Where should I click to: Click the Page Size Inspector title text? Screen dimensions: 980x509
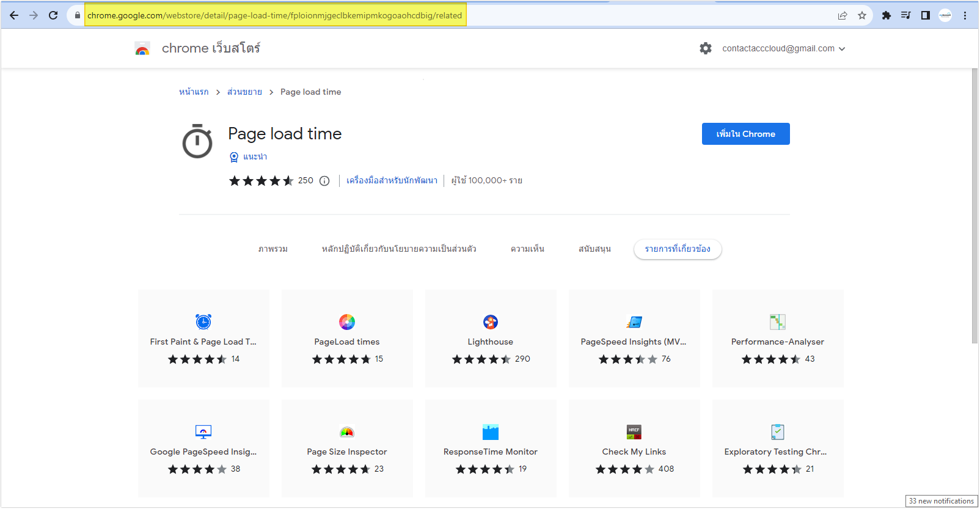click(347, 452)
